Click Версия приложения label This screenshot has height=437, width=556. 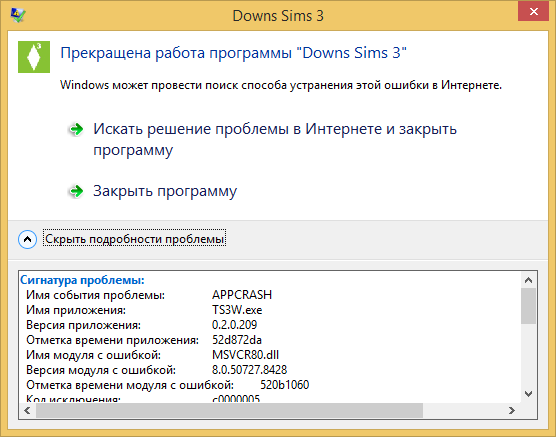(x=83, y=325)
